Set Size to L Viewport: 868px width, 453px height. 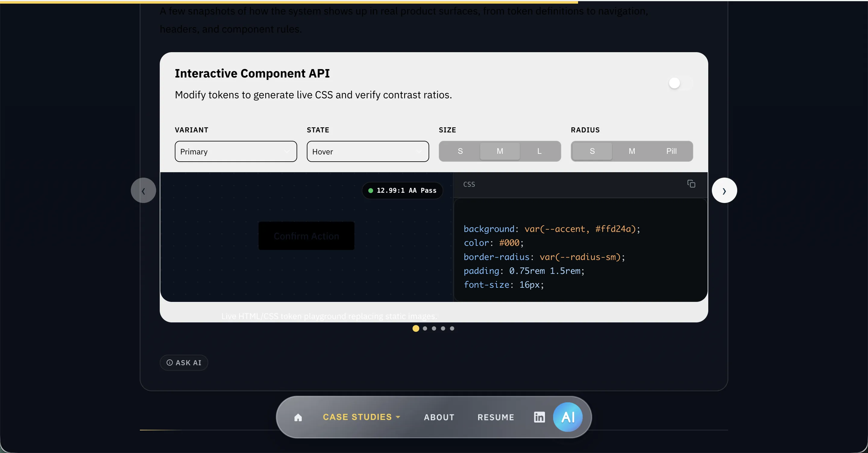[x=539, y=151]
